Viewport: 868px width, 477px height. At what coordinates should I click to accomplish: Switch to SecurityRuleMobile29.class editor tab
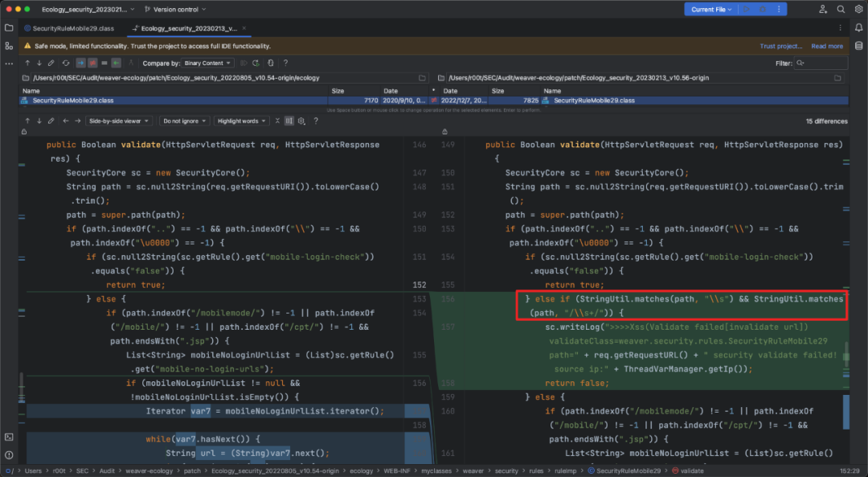coord(69,28)
